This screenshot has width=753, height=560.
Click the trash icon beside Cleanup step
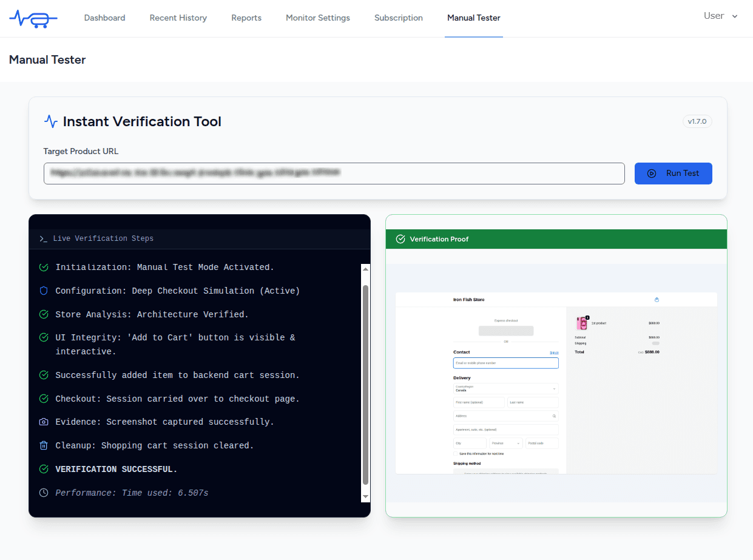(x=43, y=445)
